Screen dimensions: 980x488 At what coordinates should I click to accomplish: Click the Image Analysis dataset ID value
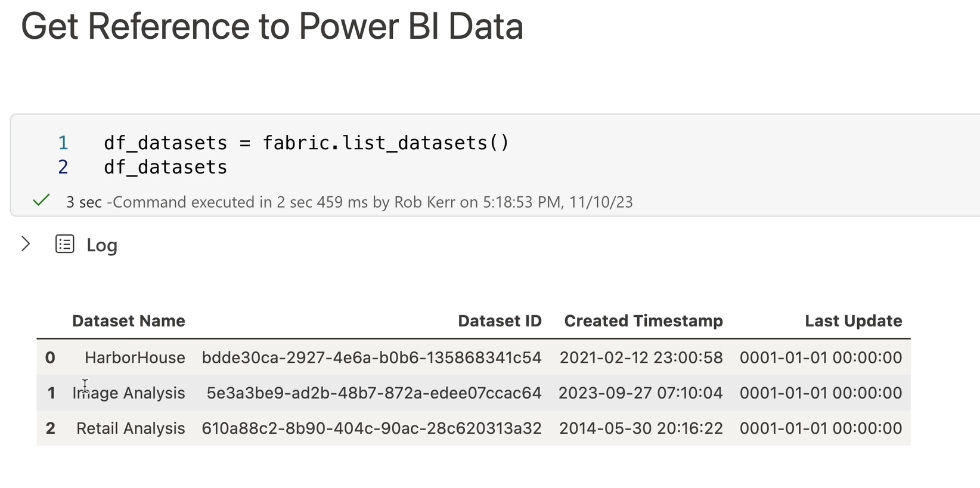(x=374, y=393)
